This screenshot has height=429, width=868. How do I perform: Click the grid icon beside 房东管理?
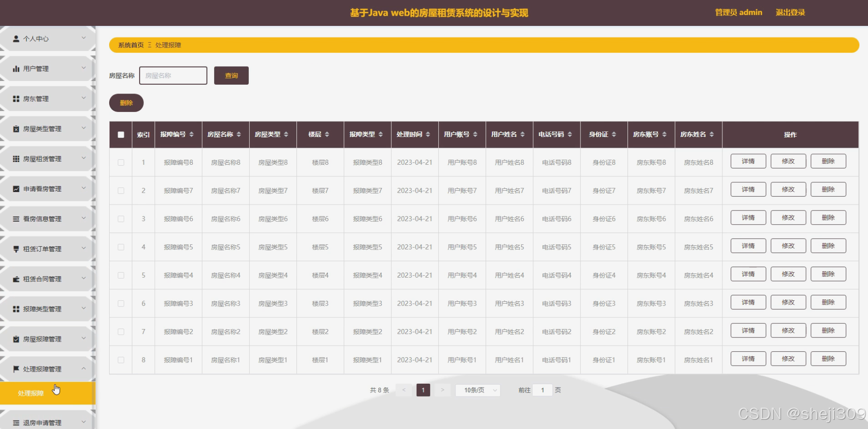15,98
